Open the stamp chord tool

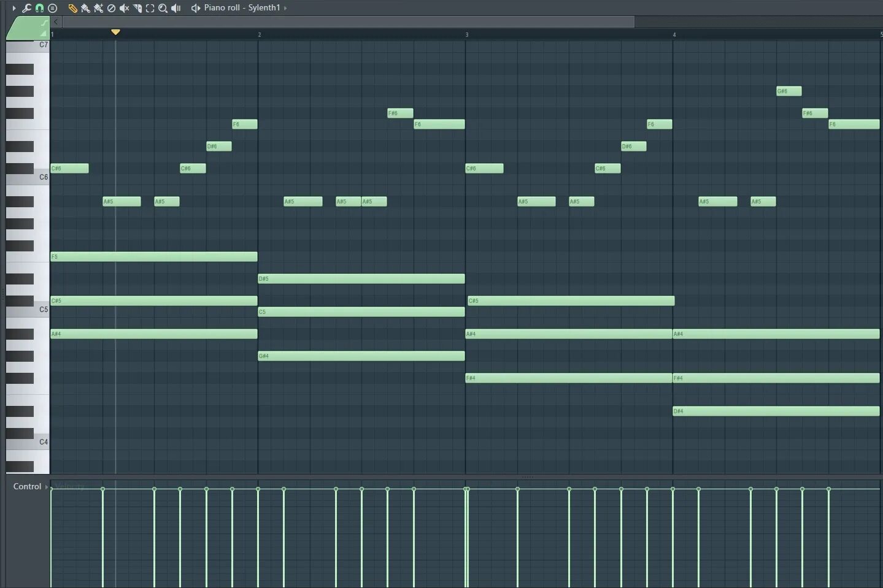click(53, 8)
